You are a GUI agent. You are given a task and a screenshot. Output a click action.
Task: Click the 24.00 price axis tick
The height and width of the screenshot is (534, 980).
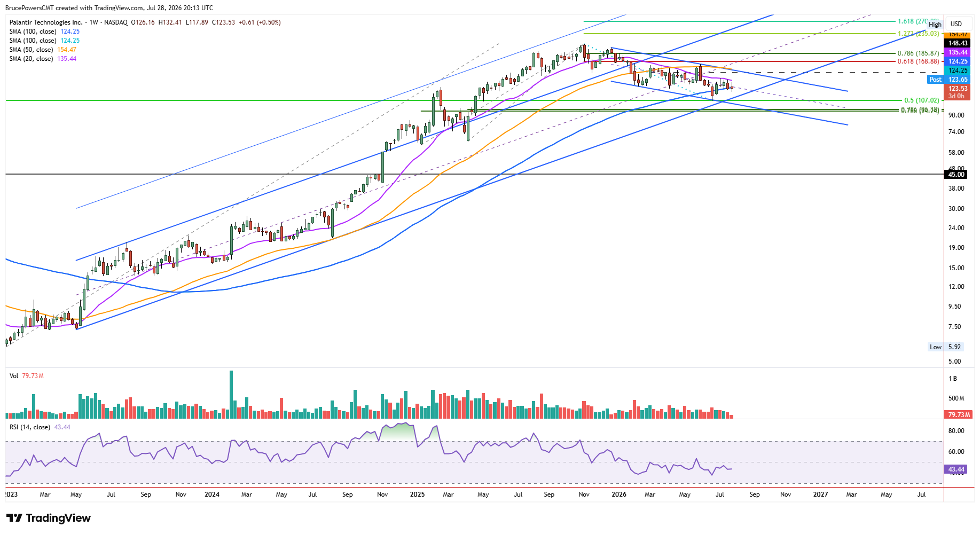956,228
